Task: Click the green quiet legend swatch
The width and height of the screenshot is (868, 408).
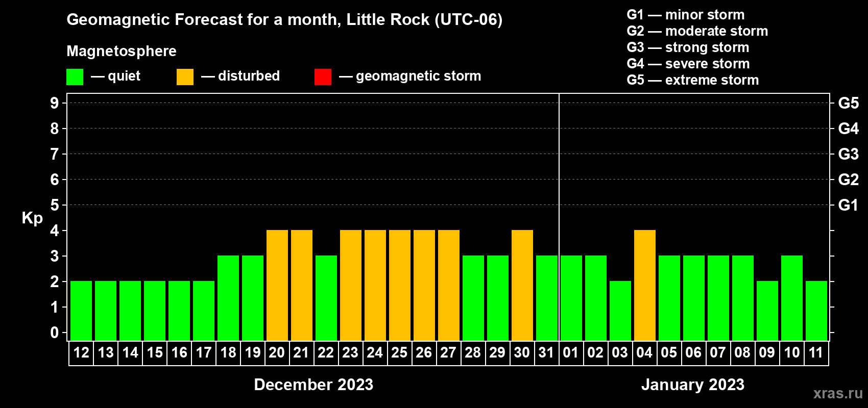Action: coord(75,77)
